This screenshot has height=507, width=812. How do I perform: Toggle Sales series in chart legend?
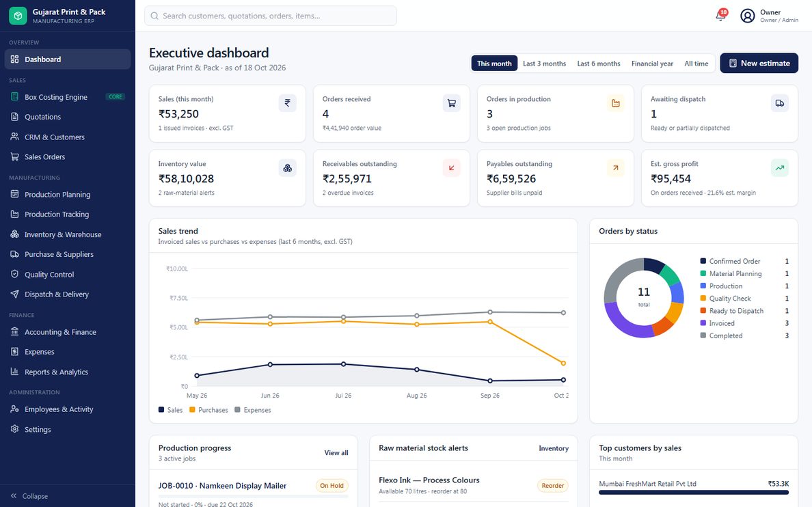point(170,410)
